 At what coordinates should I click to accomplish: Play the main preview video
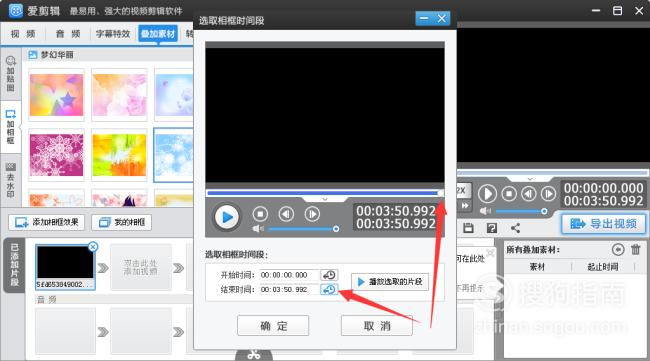[x=487, y=194]
